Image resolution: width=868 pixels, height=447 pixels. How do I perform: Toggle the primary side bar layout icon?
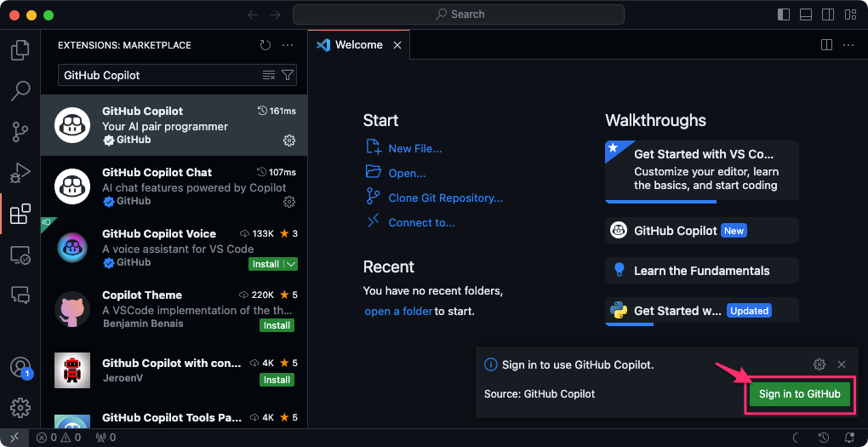[x=784, y=15]
